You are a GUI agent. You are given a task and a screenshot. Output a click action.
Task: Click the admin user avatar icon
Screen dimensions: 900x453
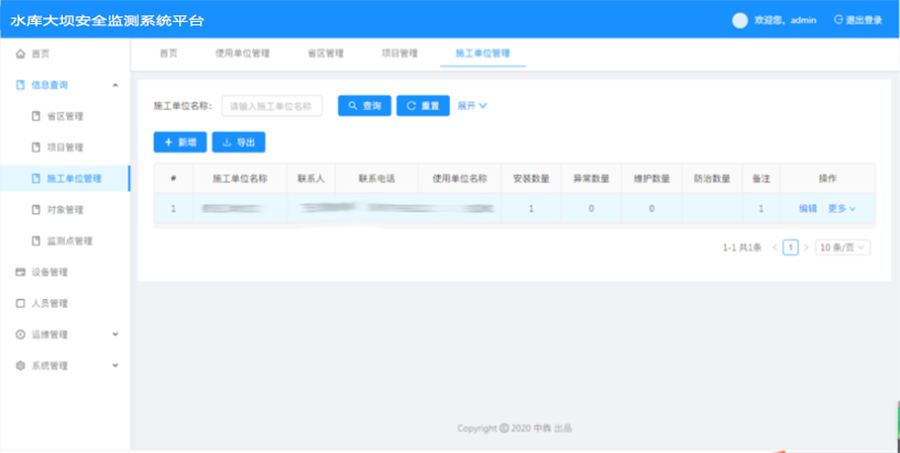coord(740,20)
